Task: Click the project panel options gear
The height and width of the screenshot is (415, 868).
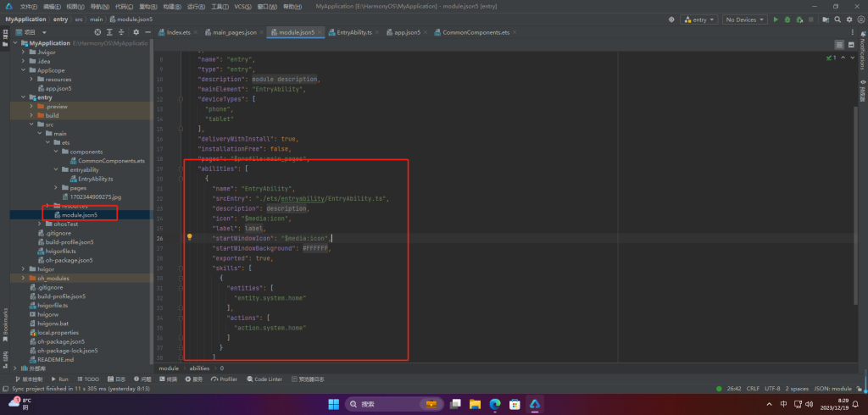Action: [x=134, y=32]
